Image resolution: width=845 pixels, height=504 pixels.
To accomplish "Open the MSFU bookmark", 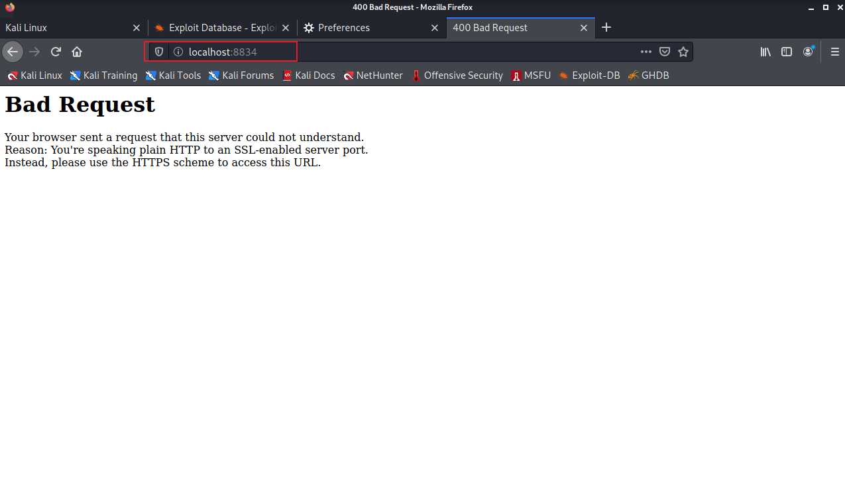I will pos(531,76).
